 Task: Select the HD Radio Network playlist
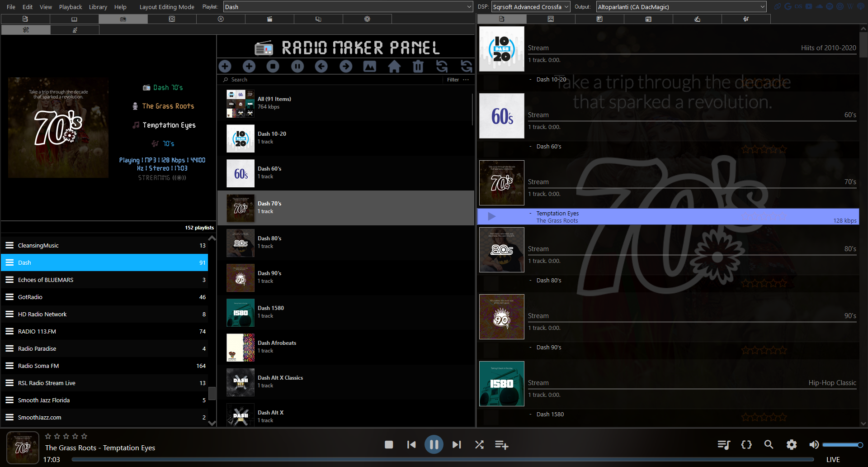[104, 314]
